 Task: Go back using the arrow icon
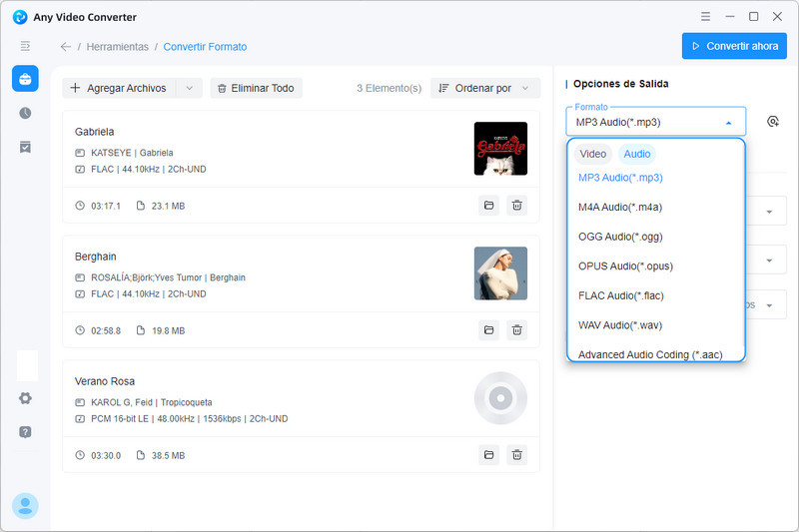pyautogui.click(x=66, y=47)
